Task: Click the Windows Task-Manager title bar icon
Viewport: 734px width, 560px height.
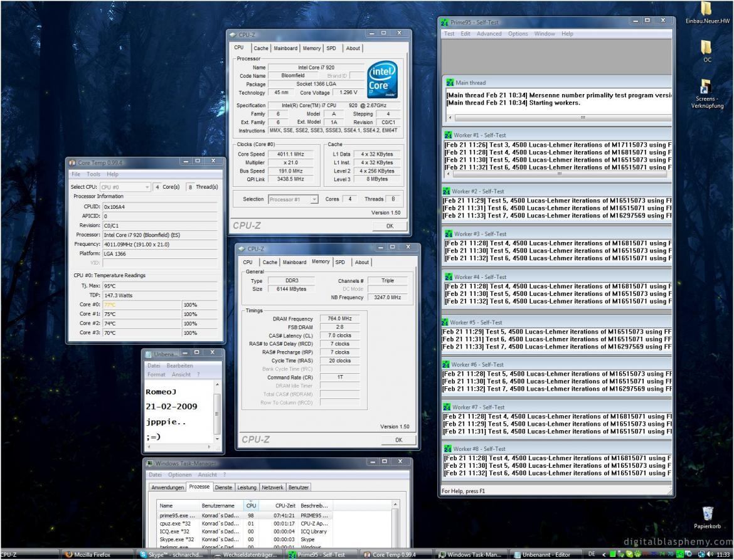Action: [x=150, y=463]
